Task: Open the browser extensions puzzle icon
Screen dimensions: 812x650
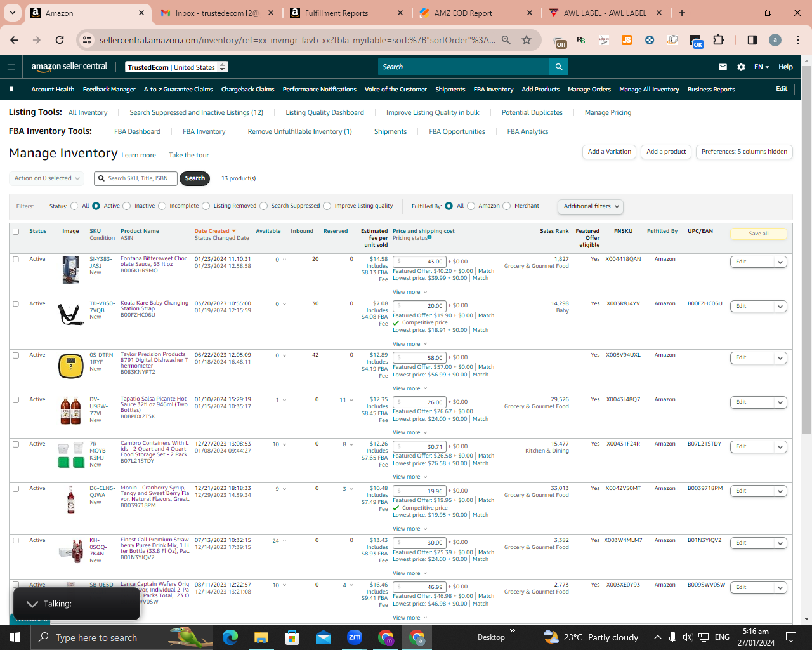Action: (x=718, y=40)
